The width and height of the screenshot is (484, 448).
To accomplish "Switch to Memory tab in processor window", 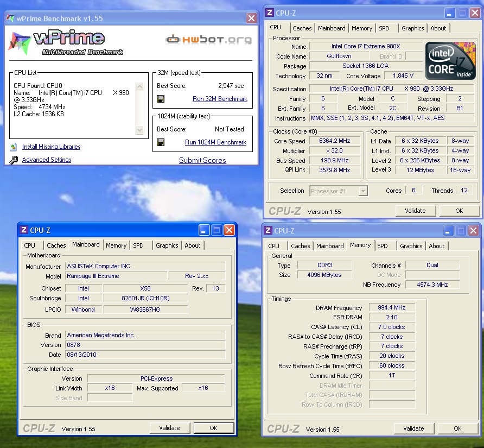I will 362,28.
